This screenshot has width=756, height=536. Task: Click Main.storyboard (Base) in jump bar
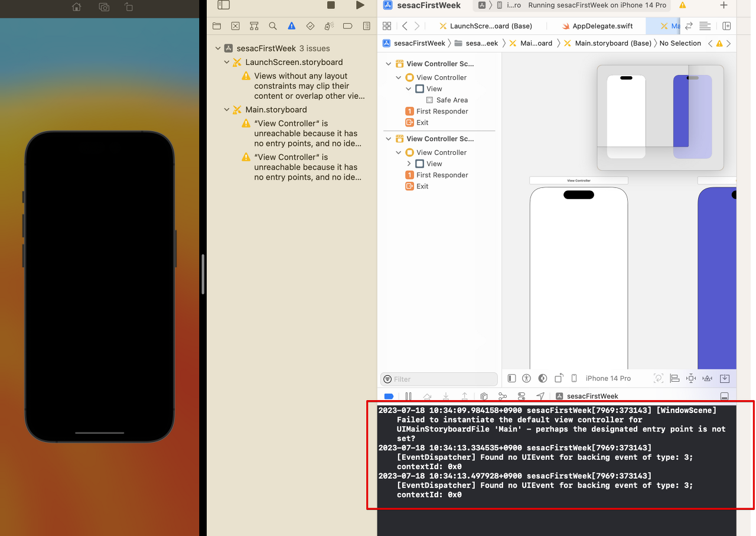(x=608, y=43)
